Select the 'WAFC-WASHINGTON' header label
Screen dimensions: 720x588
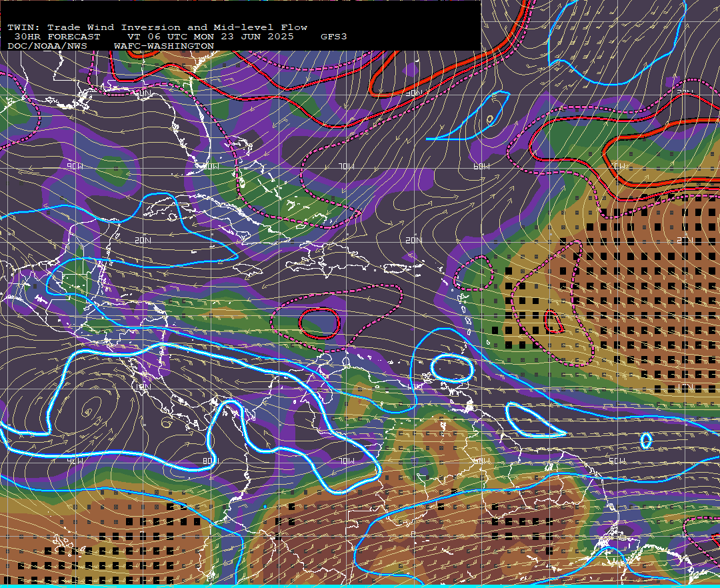(164, 47)
